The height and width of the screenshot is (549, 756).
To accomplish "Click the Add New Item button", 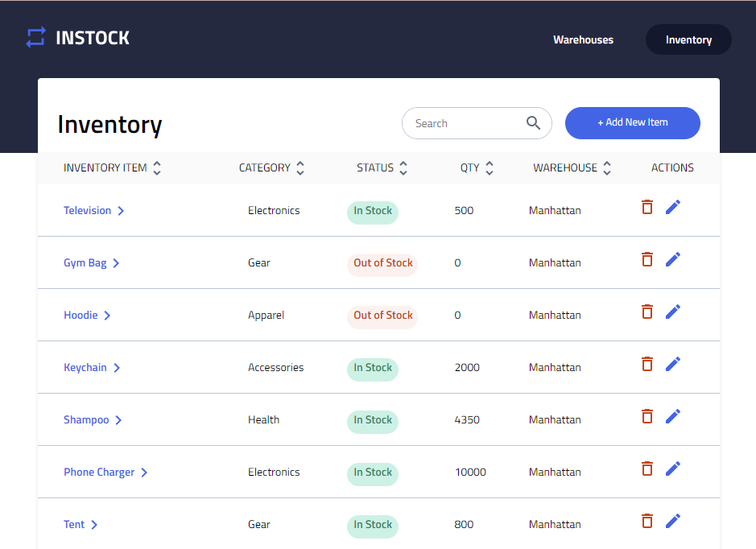I will (x=632, y=123).
